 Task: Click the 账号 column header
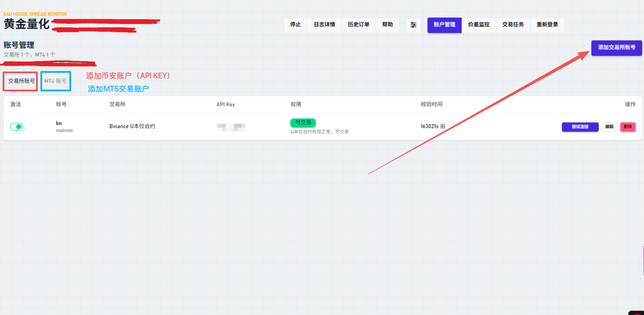[61, 104]
